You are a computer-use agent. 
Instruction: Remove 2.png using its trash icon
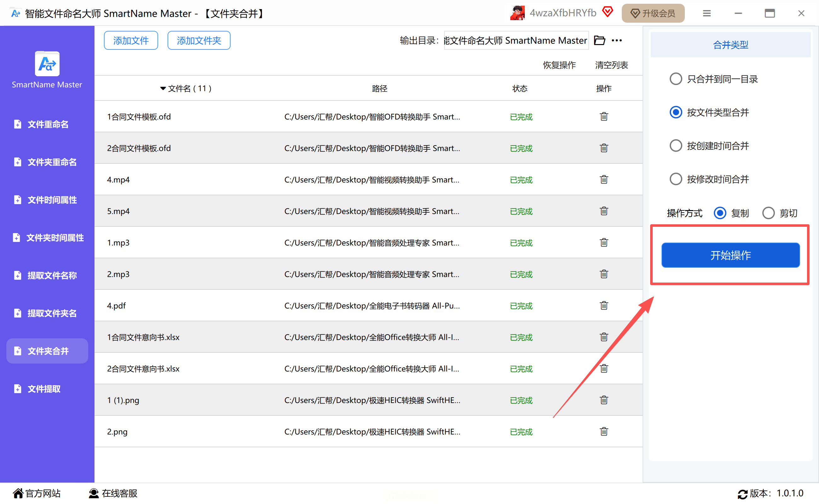(604, 432)
